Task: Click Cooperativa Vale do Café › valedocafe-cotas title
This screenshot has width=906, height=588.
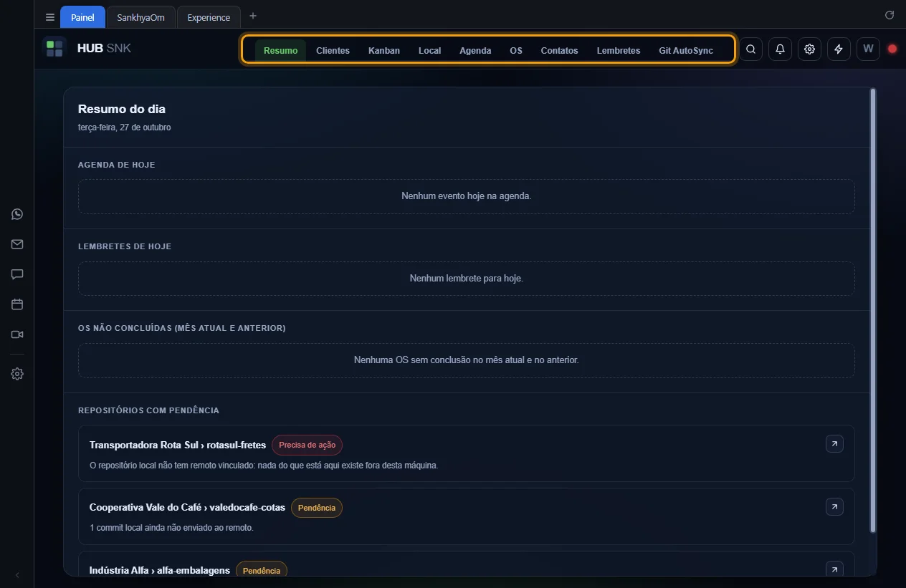Action: (x=187, y=507)
